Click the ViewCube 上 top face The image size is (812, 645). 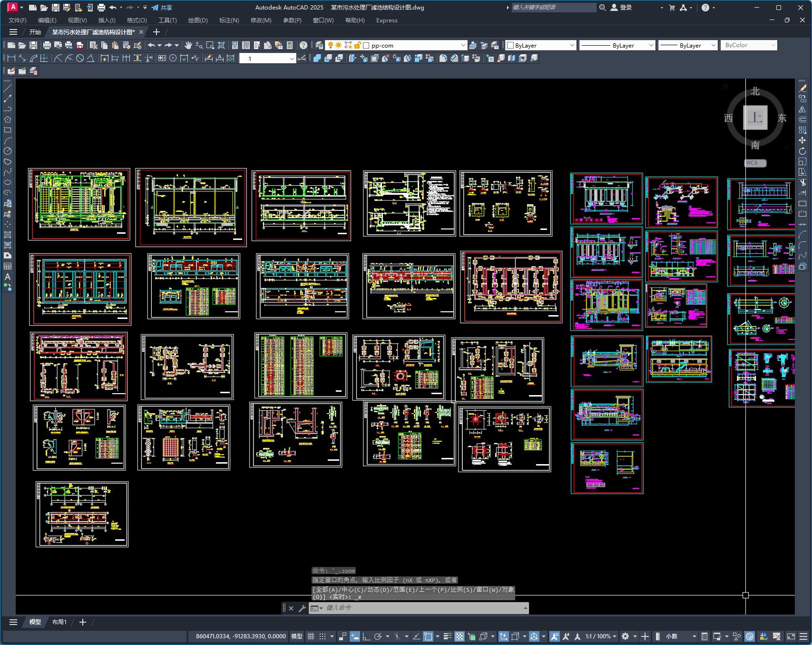click(755, 117)
